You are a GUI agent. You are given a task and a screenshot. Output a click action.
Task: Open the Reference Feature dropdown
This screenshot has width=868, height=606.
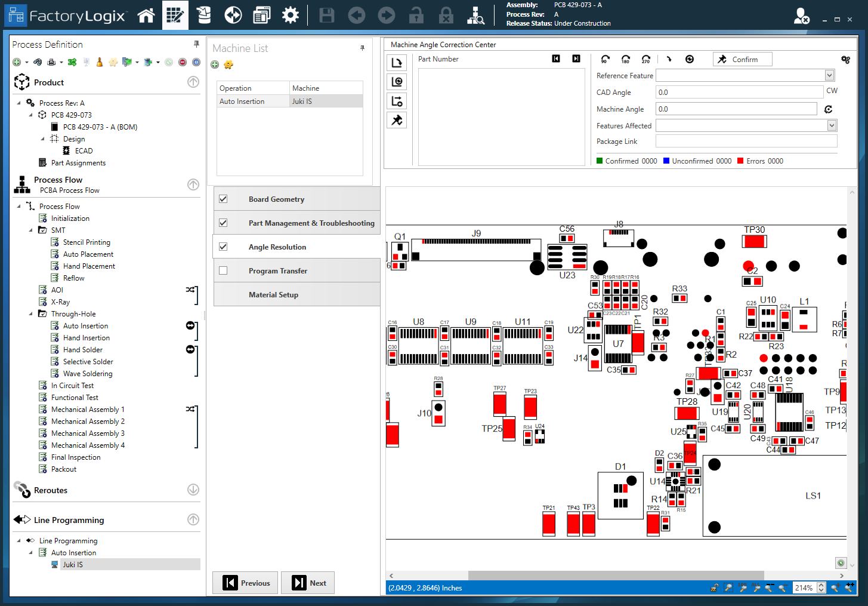829,75
